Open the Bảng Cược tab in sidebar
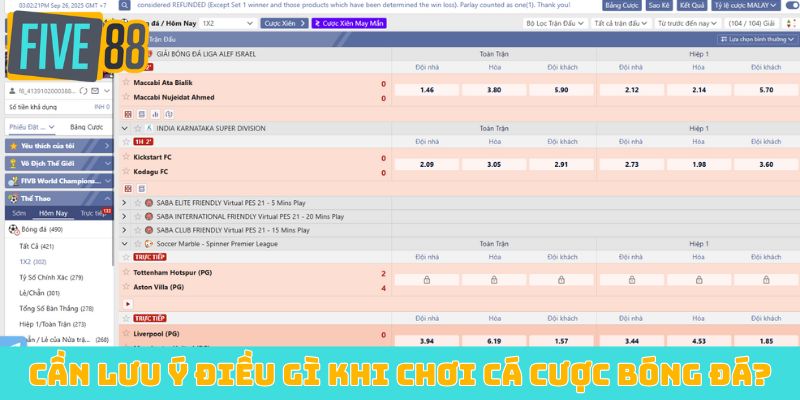Viewport: 800px width, 400px height. 86,127
